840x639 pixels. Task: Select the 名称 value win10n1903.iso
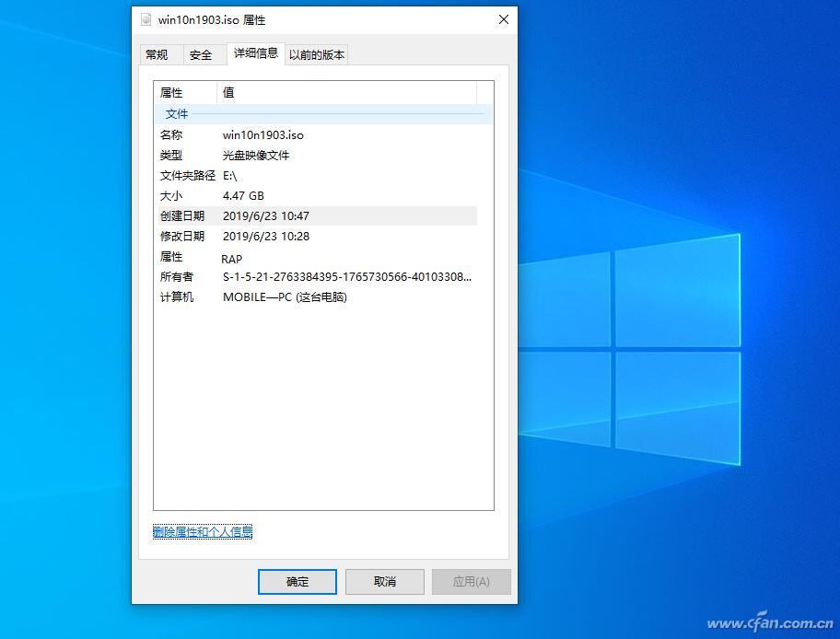[x=263, y=135]
